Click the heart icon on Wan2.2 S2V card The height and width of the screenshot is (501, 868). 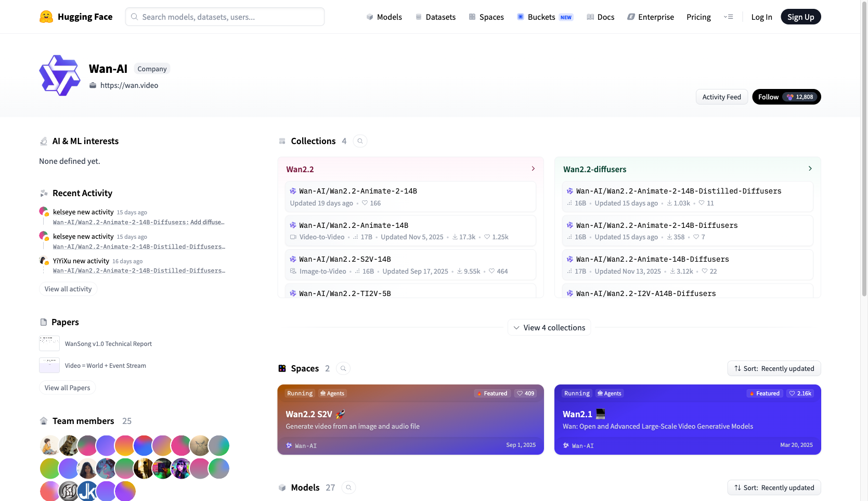click(520, 393)
